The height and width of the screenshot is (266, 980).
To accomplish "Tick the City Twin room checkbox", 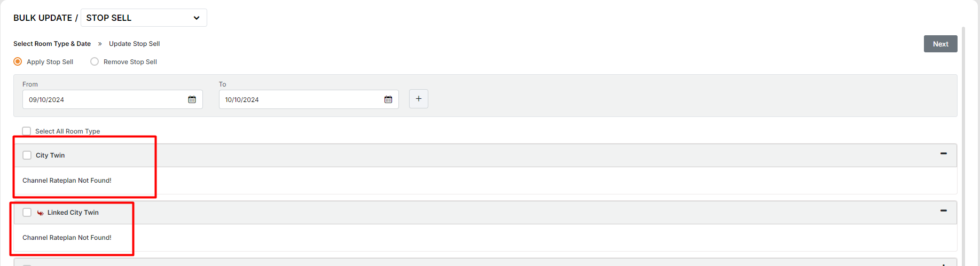I will click(x=27, y=155).
